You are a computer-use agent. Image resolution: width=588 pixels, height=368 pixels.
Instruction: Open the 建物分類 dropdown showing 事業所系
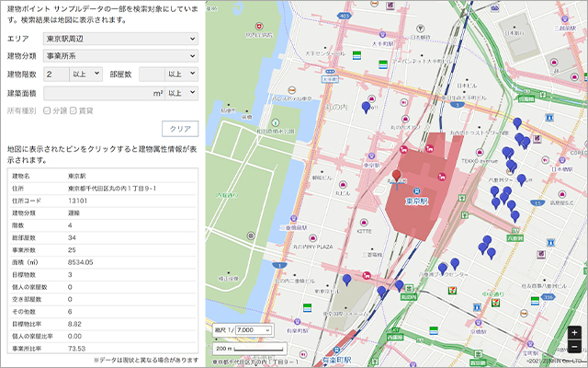click(120, 56)
